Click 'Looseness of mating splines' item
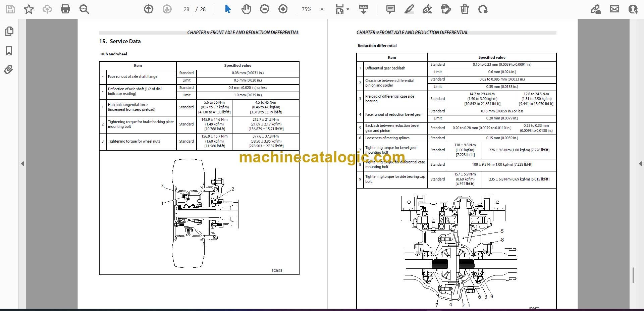This screenshot has height=311, width=644. click(387, 138)
